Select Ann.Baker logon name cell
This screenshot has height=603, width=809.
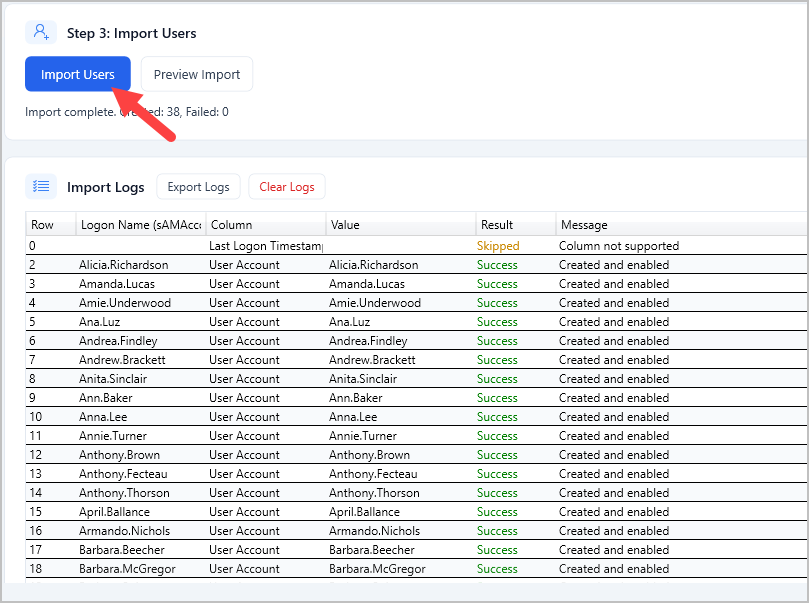pos(106,398)
